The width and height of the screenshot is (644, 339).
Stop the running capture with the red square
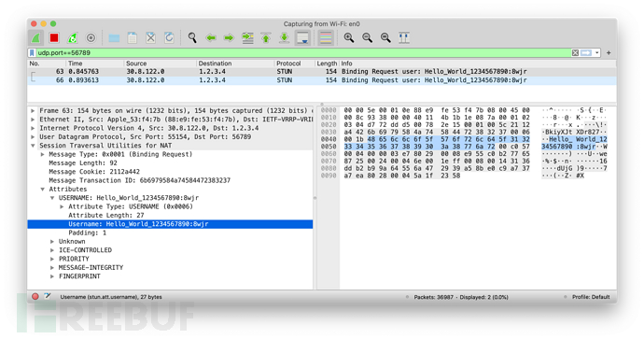(x=54, y=38)
